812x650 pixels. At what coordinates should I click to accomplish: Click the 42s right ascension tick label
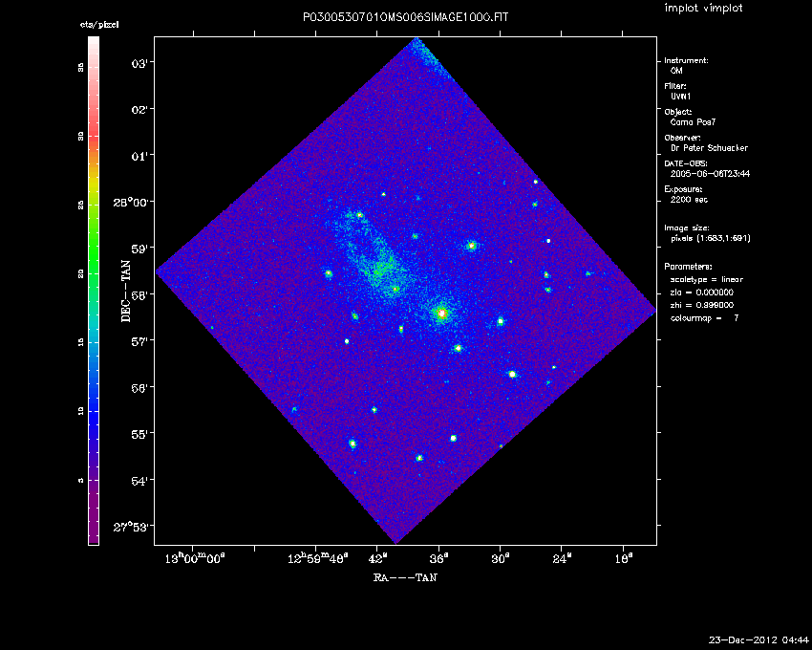[x=378, y=559]
